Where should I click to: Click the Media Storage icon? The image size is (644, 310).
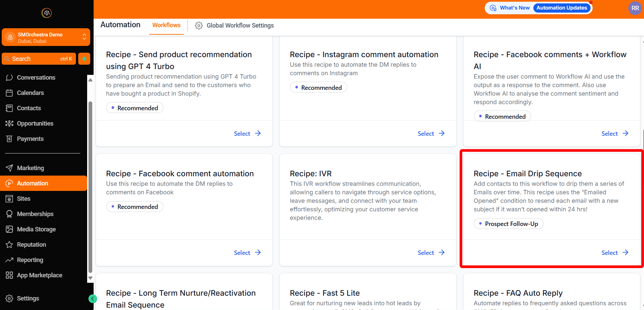(9, 229)
